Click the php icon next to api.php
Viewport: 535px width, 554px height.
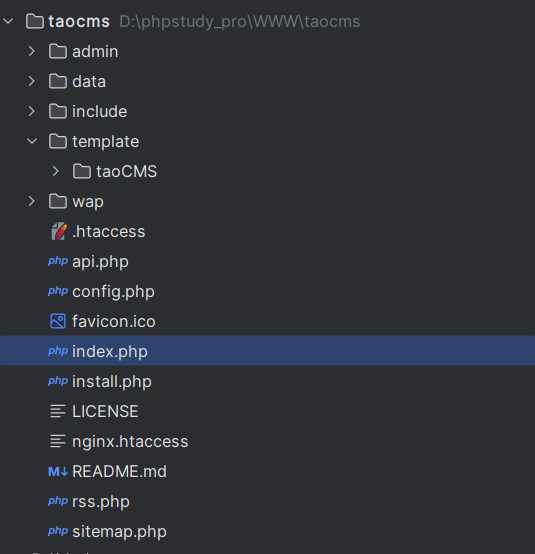click(58, 261)
